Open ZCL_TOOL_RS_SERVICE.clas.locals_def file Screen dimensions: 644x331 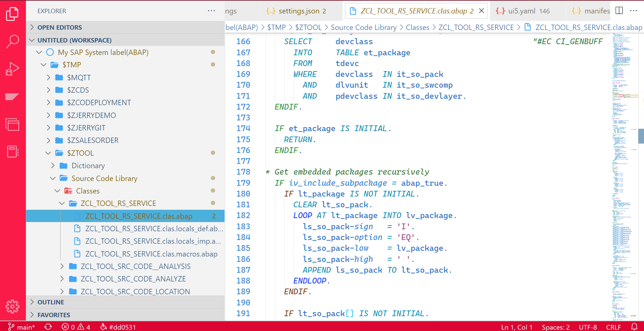coord(125,229)
